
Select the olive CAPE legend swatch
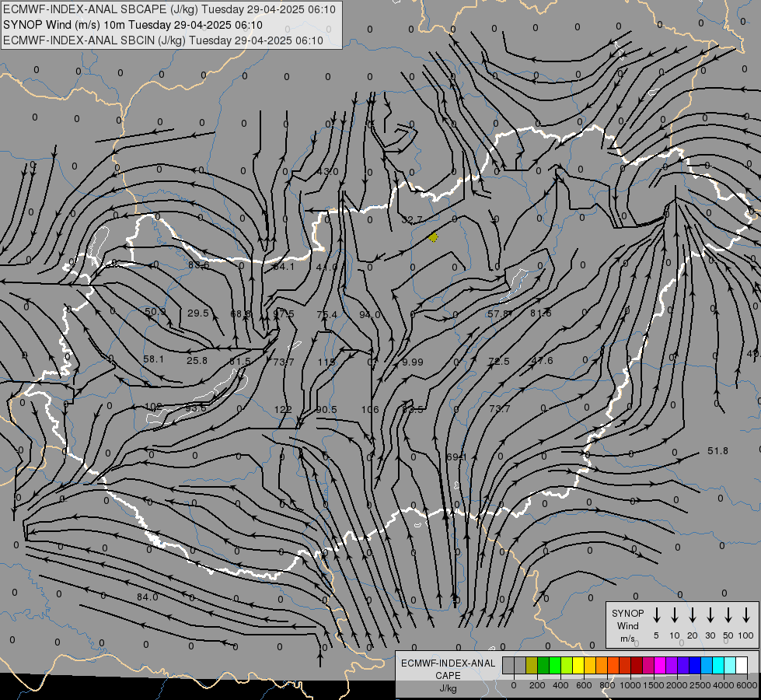[532, 665]
